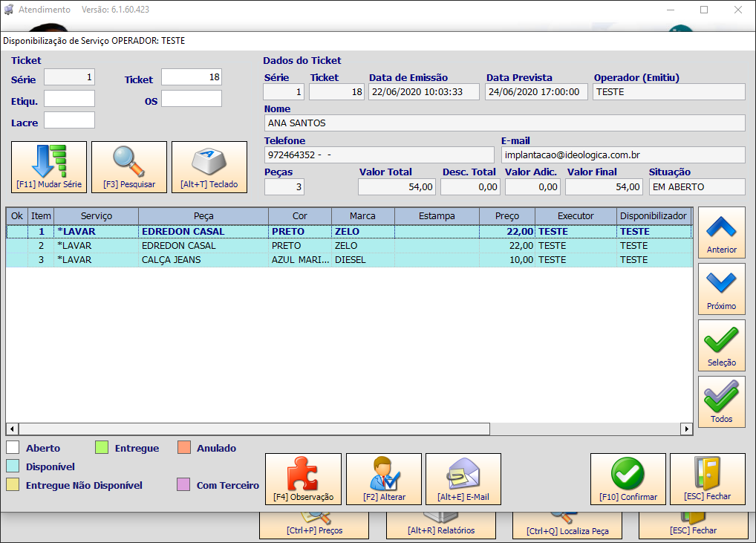Image resolution: width=756 pixels, height=543 pixels.
Task: Open F2 Alterar user edit icon
Action: (384, 479)
